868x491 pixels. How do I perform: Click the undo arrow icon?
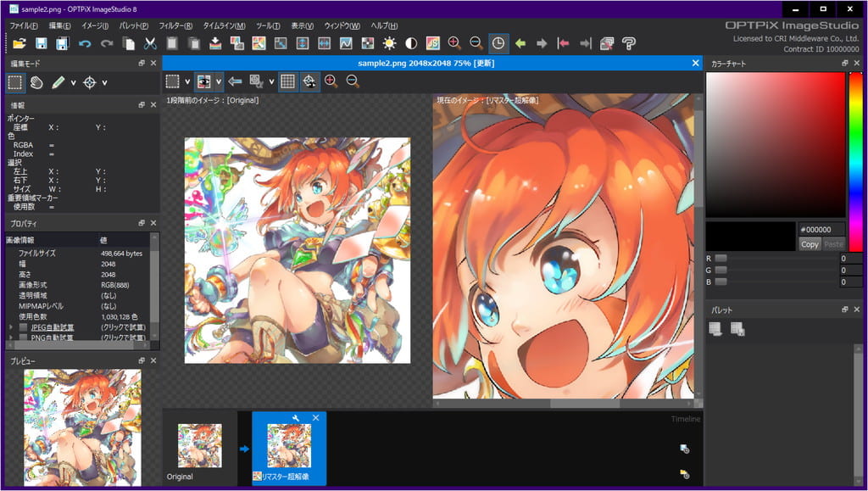(85, 44)
